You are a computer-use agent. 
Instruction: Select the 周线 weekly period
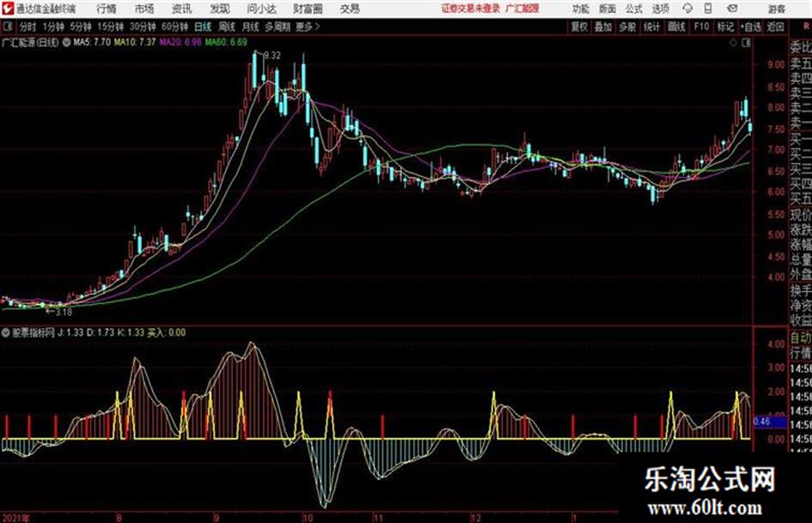click(227, 27)
